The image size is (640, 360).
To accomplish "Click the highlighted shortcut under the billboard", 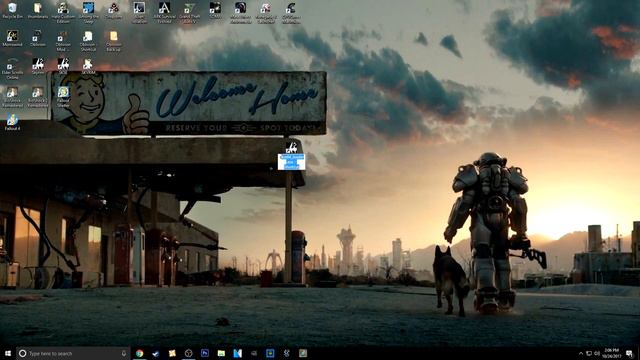I will pyautogui.click(x=291, y=156).
